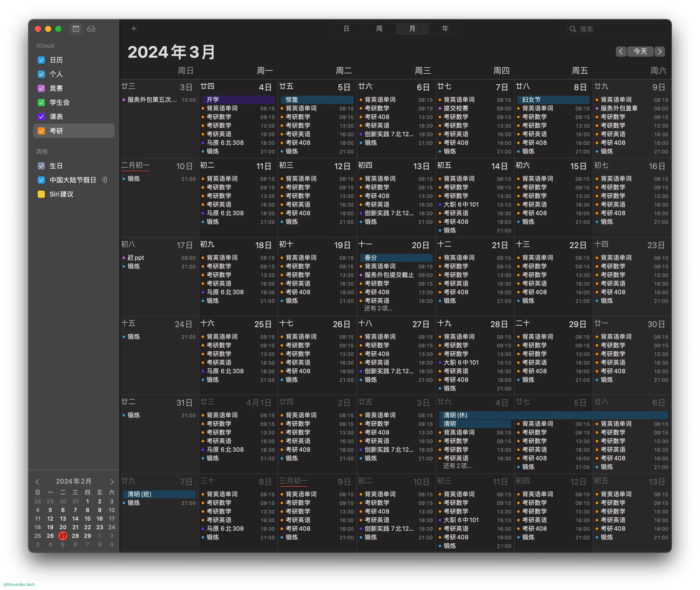Go to previous month in main calendar
Image resolution: width=700 pixels, height=590 pixels.
[x=621, y=51]
